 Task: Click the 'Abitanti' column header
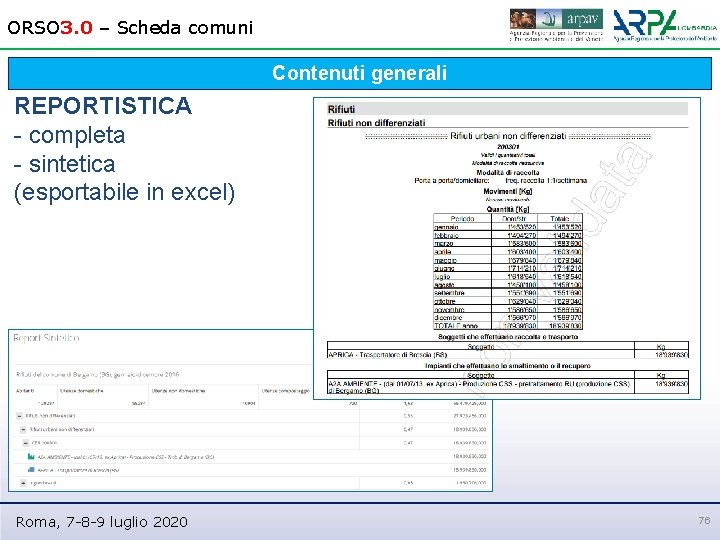coord(25,391)
